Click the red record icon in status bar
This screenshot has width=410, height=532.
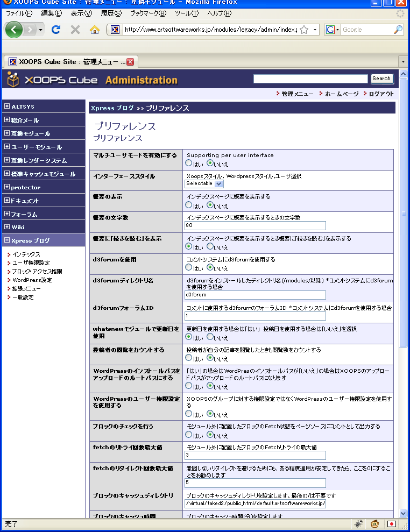click(392, 523)
